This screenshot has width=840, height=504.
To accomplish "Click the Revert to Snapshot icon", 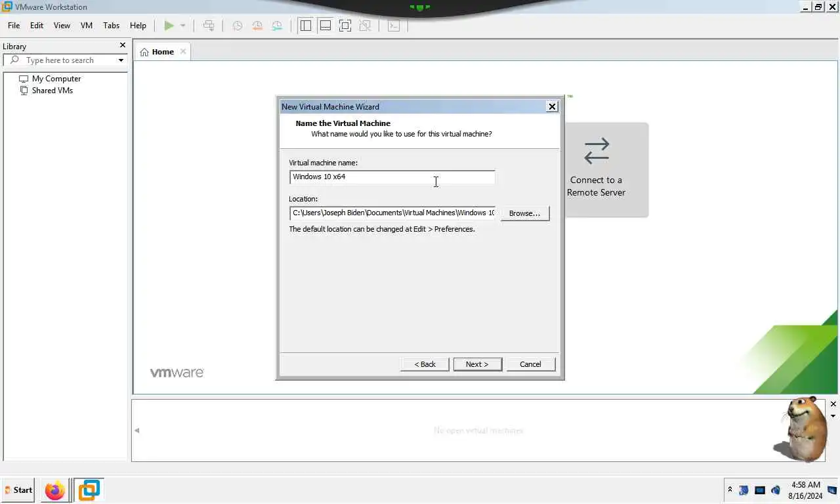I will [257, 26].
